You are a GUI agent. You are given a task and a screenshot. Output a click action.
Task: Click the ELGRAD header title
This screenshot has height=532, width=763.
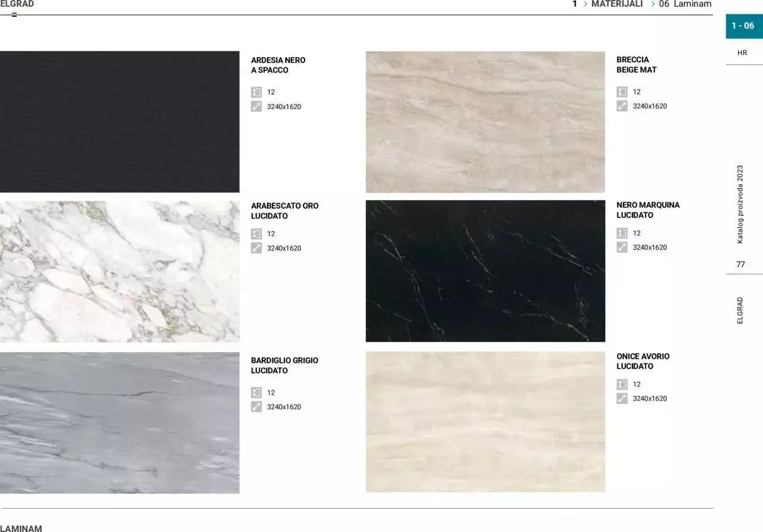coord(17,4)
